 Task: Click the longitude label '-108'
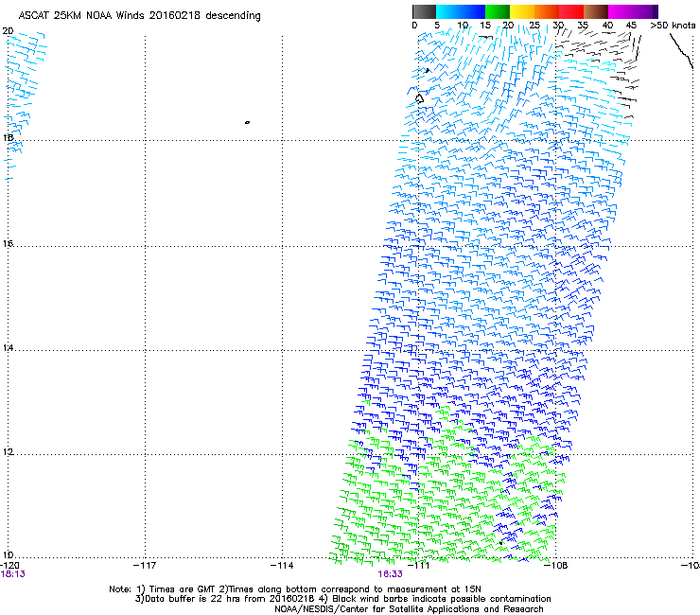556,566
